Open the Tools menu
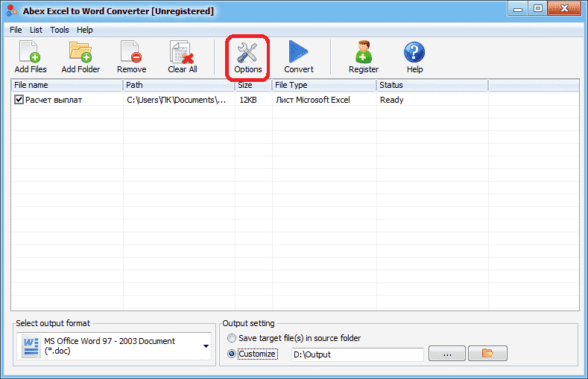Image resolution: width=588 pixels, height=379 pixels. point(60,30)
